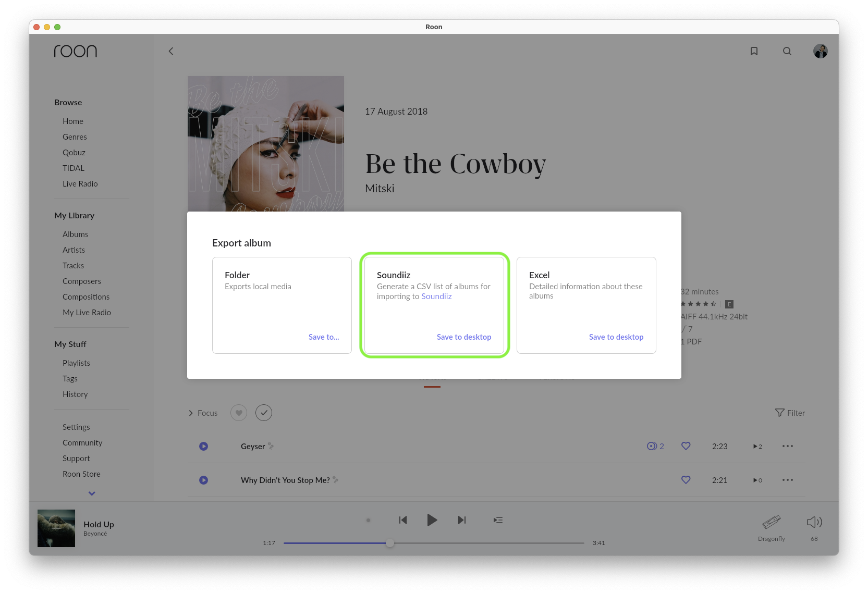Open Playlists in My Stuff
Screen dimensions: 868x594
(x=77, y=363)
